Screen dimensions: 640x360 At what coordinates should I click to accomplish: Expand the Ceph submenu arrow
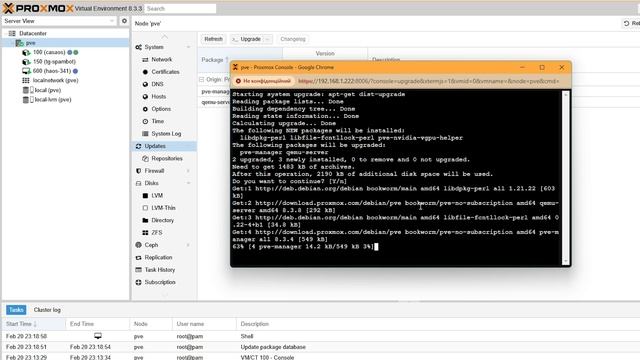click(188, 245)
